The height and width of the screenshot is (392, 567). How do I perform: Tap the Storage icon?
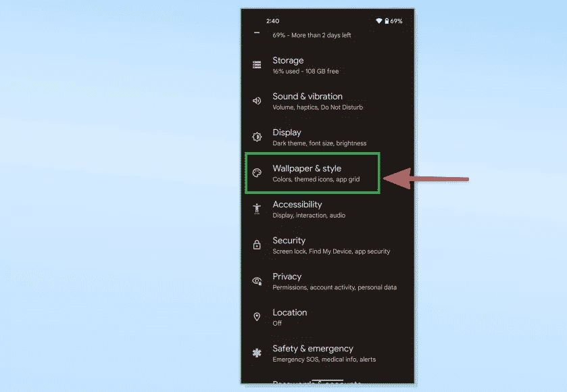point(257,65)
